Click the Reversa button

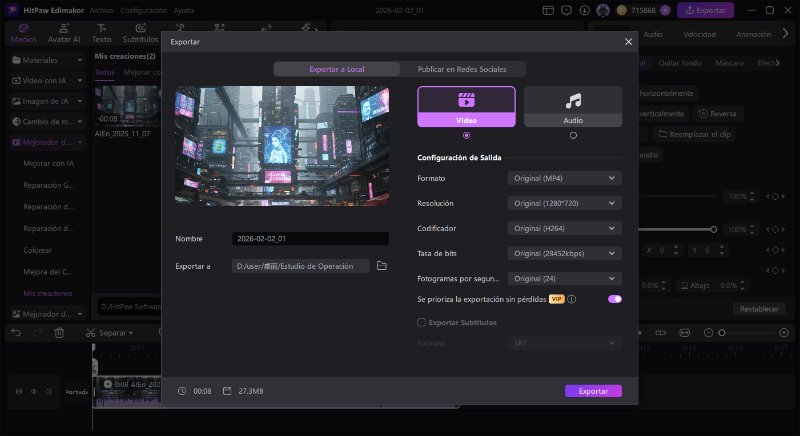pos(717,114)
